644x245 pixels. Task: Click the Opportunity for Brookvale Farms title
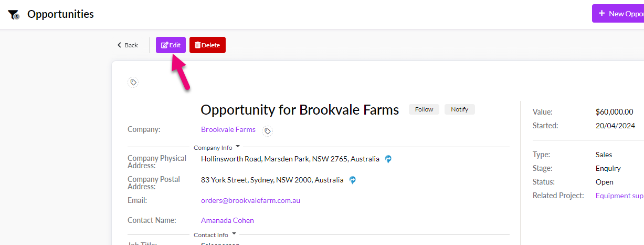(x=300, y=110)
